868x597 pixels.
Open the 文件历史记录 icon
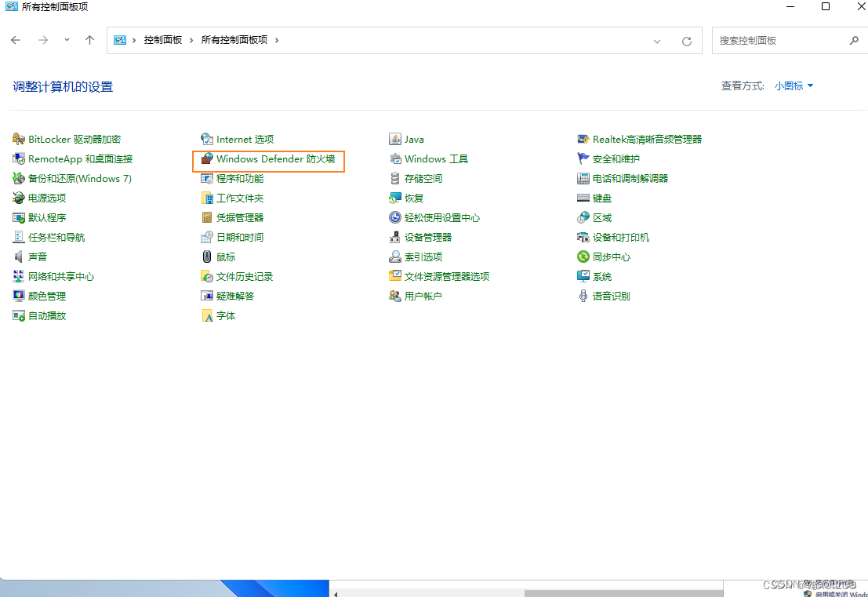pos(206,276)
